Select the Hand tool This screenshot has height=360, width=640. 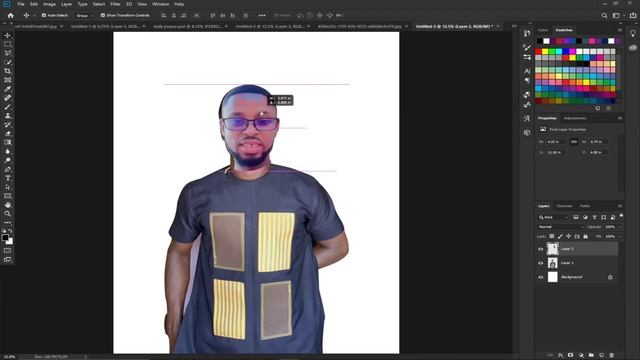(x=7, y=204)
